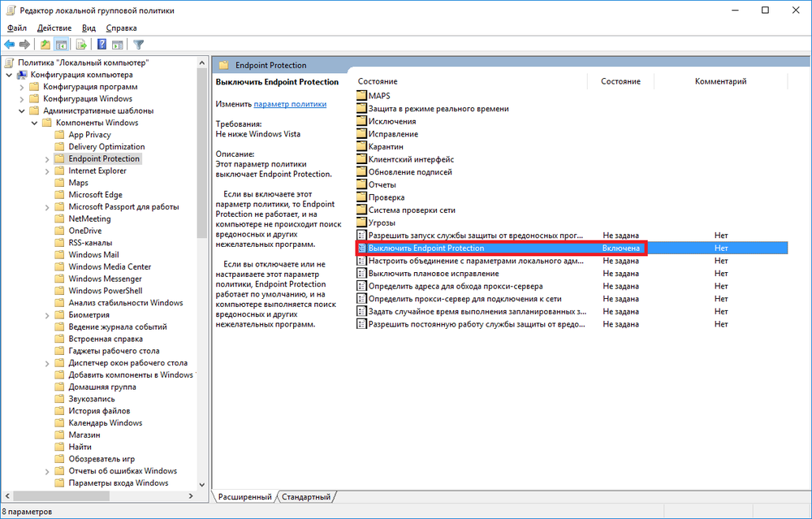This screenshot has height=519, width=812.
Task: Open the MAPS folder in list
Action: [x=378, y=96]
